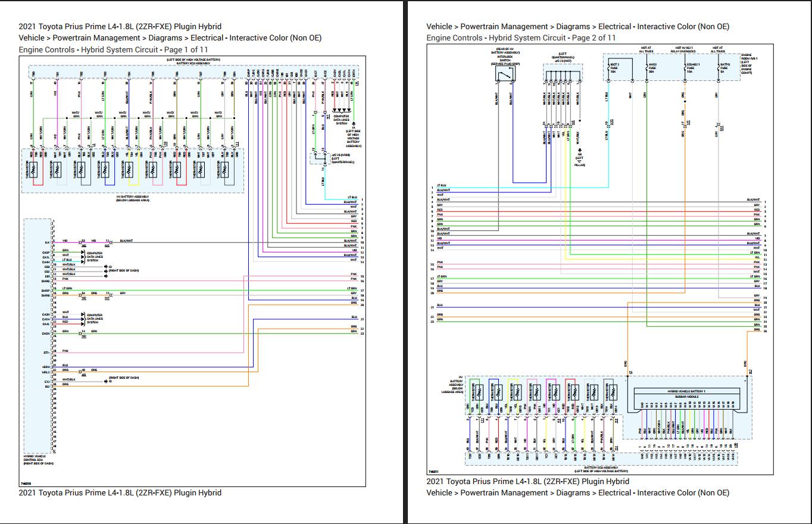
Task: Click the SMRG pin label on the control ECU
Action: (x=45, y=281)
